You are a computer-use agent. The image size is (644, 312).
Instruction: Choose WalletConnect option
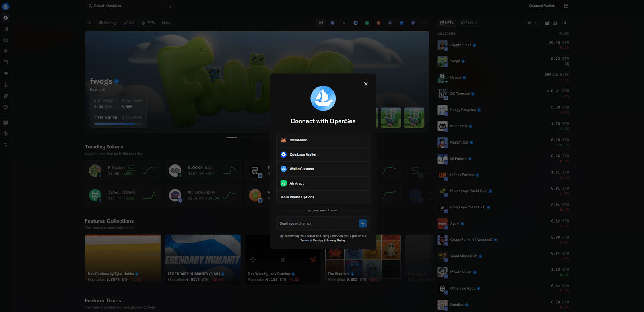click(x=323, y=169)
